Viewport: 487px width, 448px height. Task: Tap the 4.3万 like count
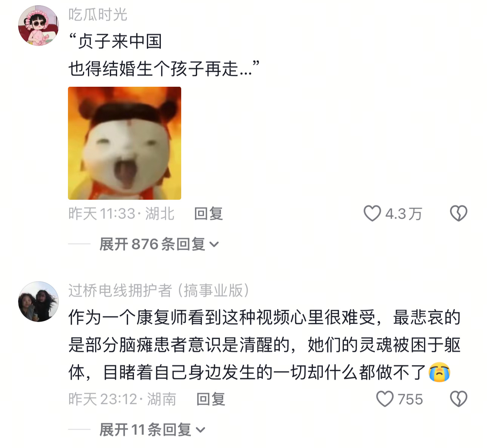point(404,214)
